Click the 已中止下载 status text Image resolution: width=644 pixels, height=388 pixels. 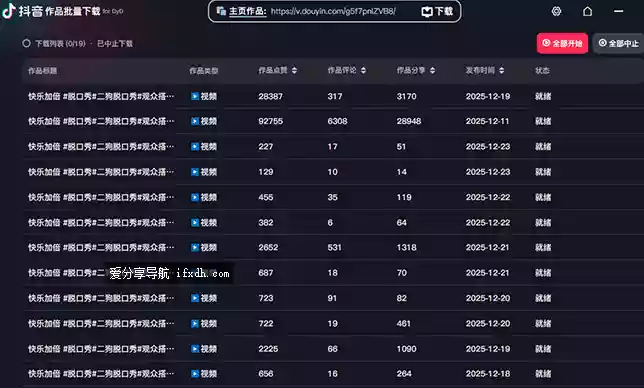[x=115, y=44]
